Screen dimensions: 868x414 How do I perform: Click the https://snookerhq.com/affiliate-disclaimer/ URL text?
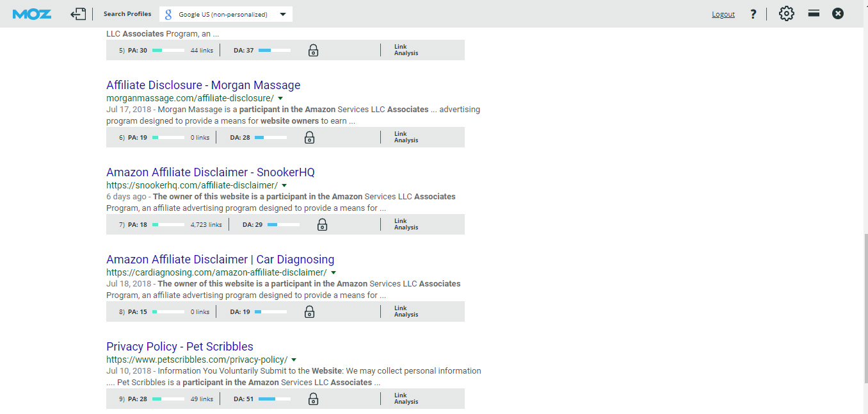click(x=192, y=185)
